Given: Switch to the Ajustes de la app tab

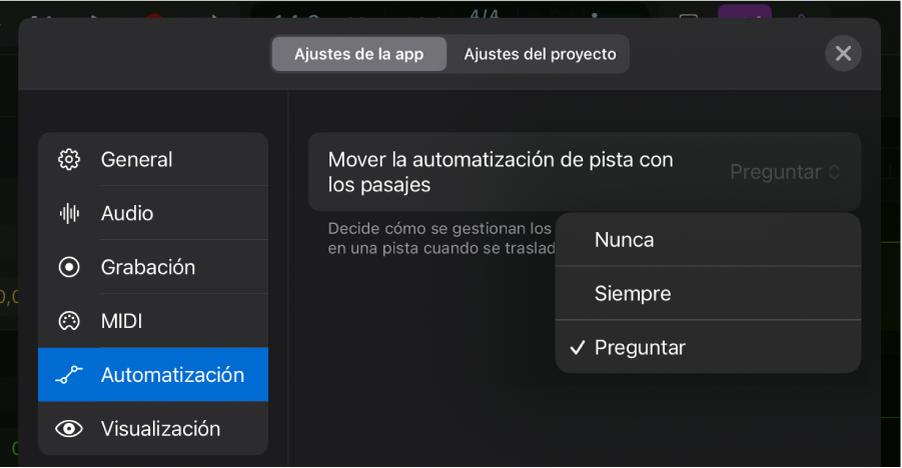Looking at the screenshot, I should (x=359, y=54).
